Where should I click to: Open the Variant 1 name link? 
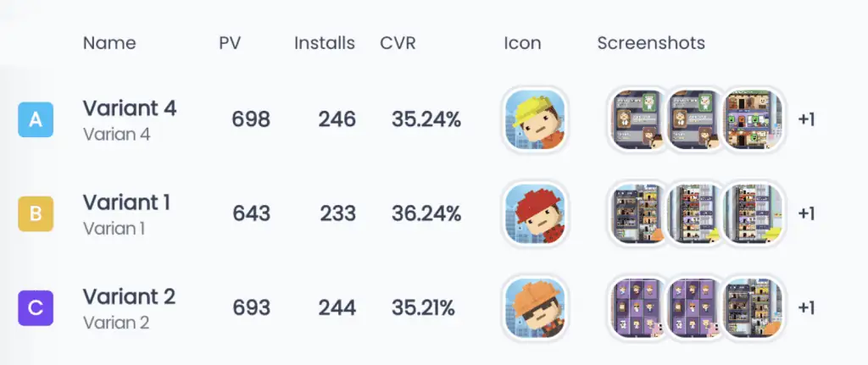click(127, 202)
